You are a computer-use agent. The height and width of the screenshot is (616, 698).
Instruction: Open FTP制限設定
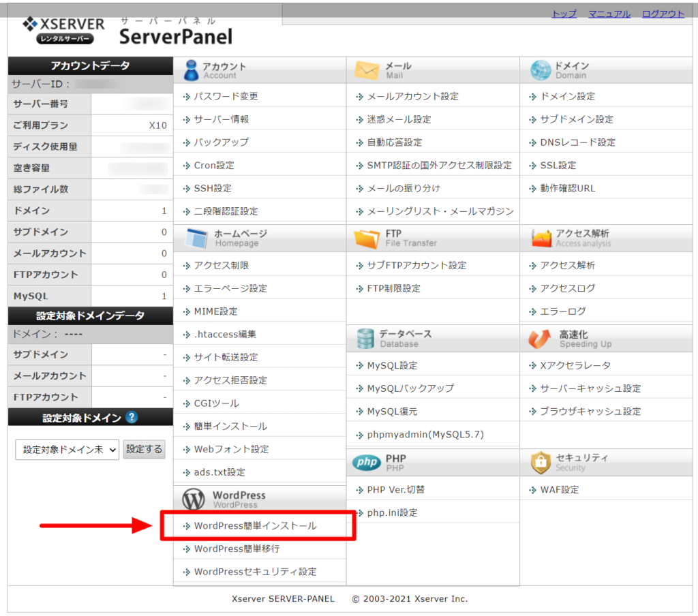[394, 288]
